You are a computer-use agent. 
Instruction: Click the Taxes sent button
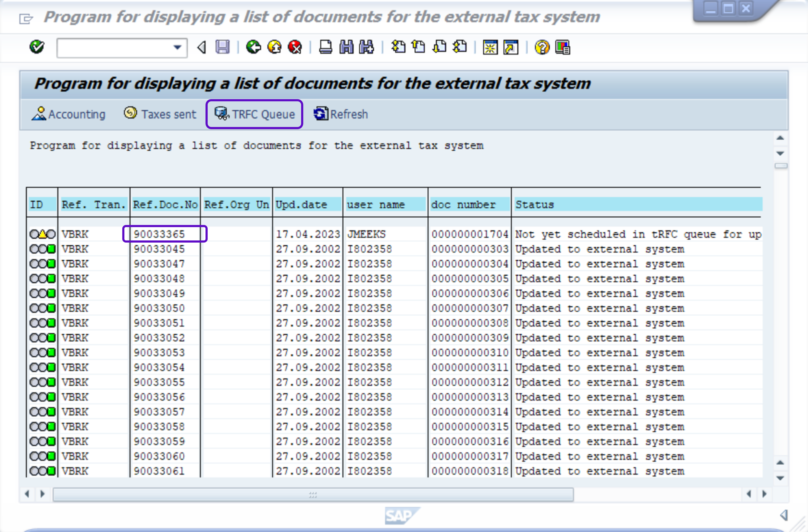pyautogui.click(x=160, y=114)
